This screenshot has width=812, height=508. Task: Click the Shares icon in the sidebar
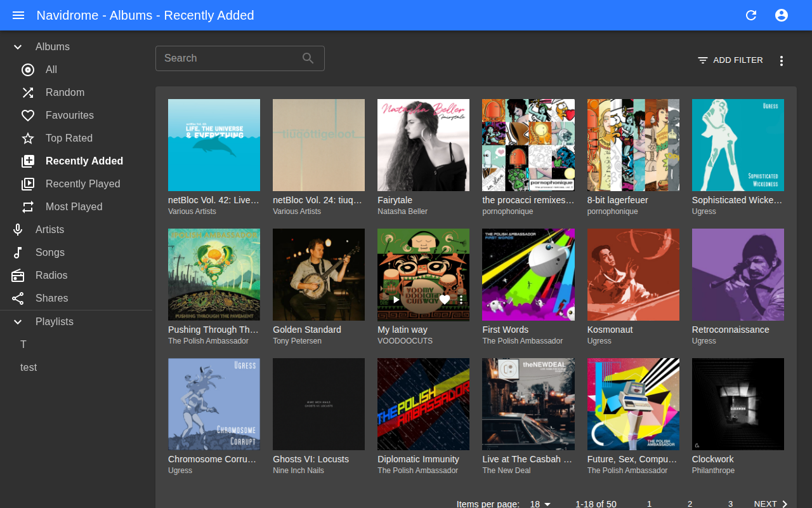17,298
